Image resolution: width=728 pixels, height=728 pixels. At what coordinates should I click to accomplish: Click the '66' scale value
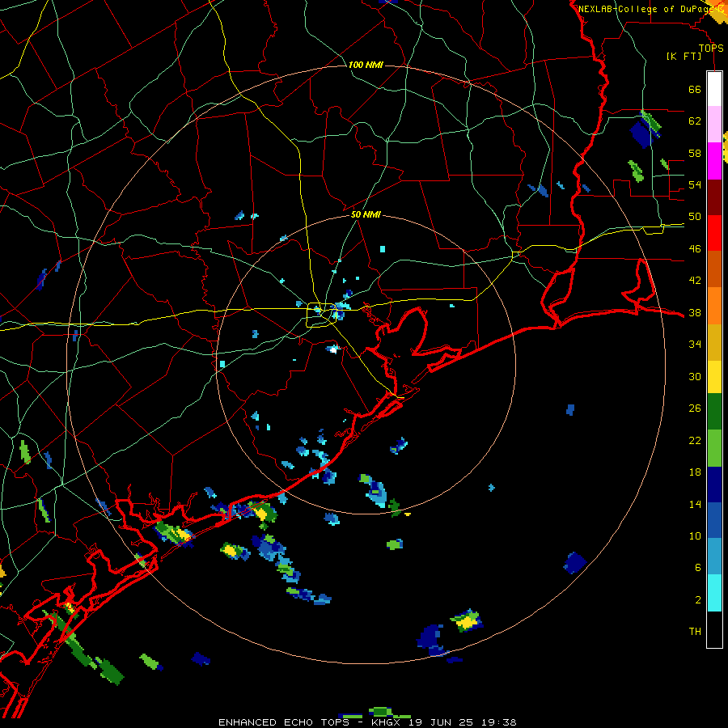(x=695, y=90)
